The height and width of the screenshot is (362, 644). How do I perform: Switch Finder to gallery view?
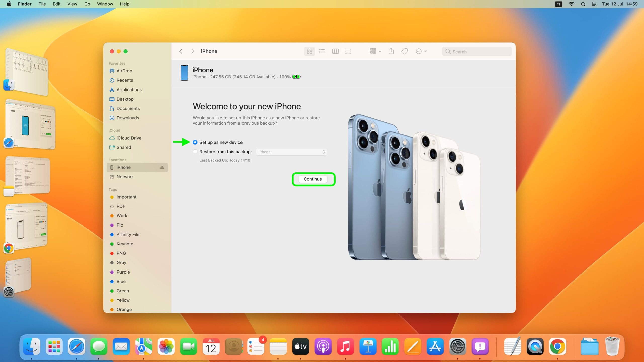click(x=348, y=51)
